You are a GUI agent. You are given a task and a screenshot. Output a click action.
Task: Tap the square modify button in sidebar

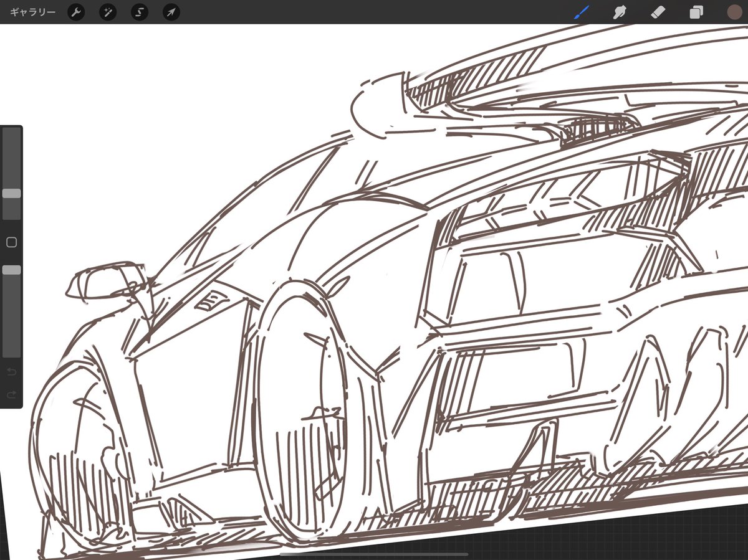(11, 242)
